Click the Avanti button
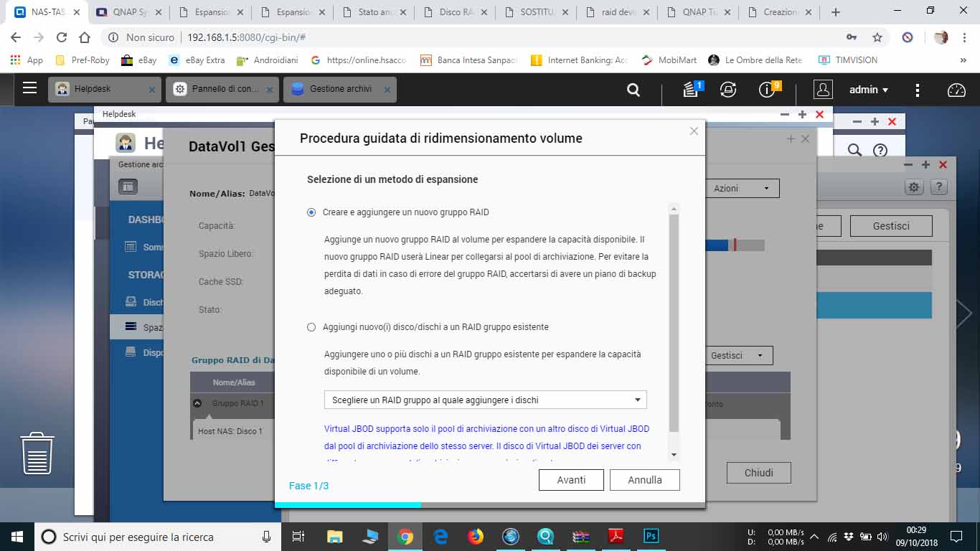The image size is (980, 551). (571, 480)
